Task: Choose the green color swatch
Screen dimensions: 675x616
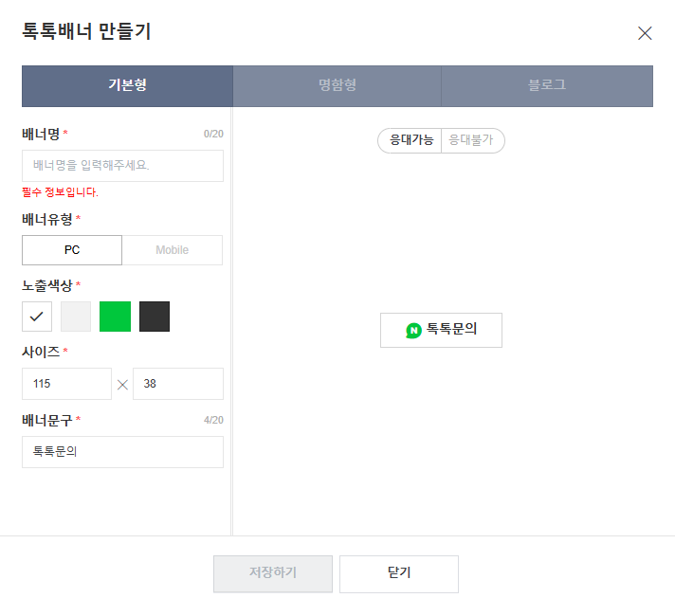Action: click(x=115, y=317)
